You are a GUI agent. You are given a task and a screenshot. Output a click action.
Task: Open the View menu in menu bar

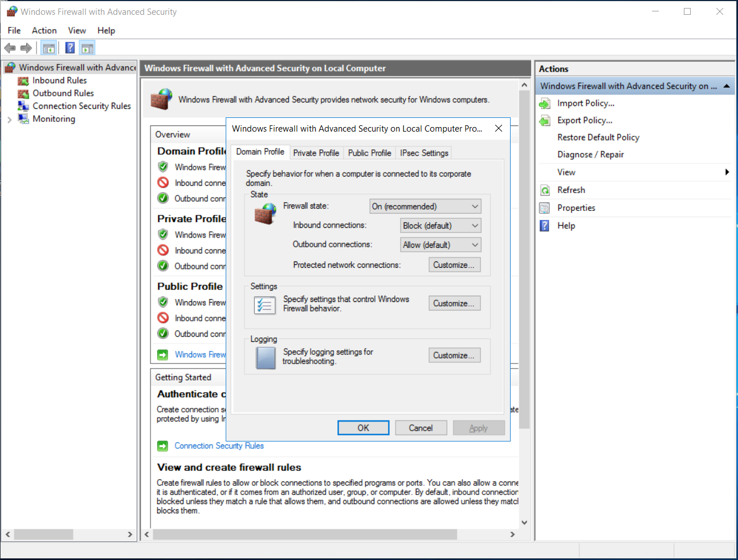coord(77,31)
